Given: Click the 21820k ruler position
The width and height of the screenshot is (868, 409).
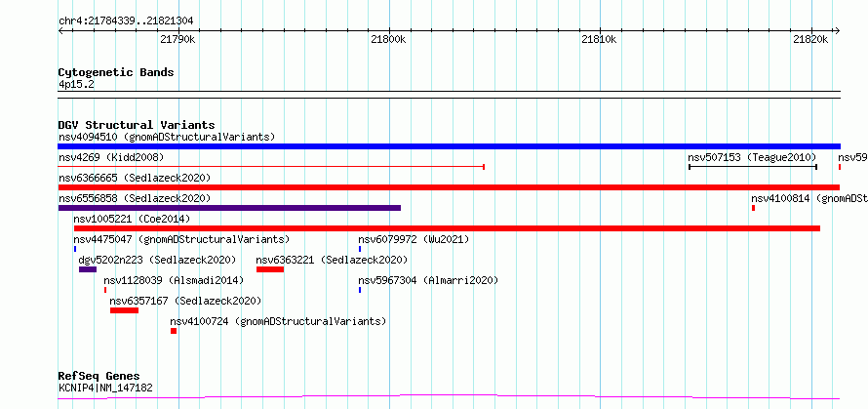Looking at the screenshot, I should pyautogui.click(x=810, y=39).
